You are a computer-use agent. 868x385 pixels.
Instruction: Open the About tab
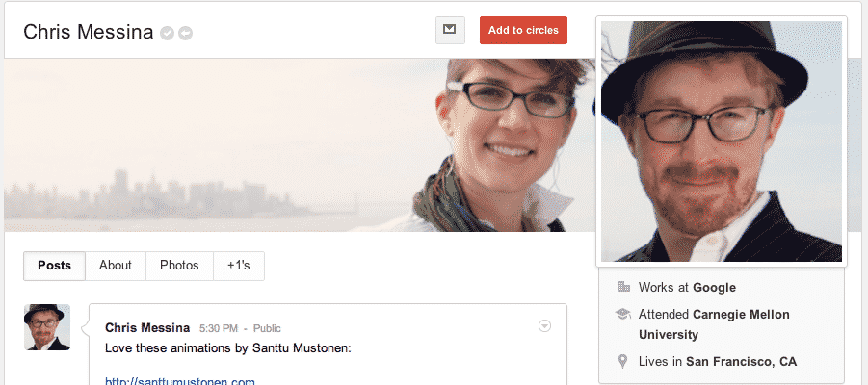pos(116,266)
